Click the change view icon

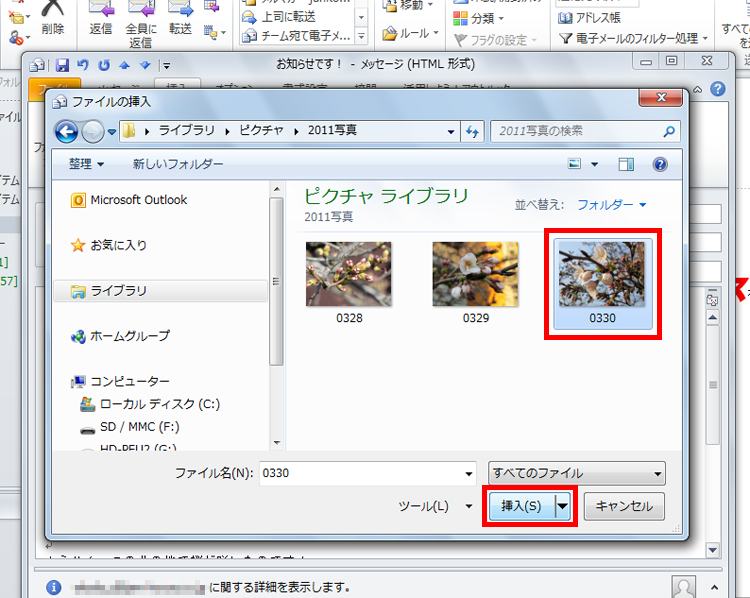[574, 164]
